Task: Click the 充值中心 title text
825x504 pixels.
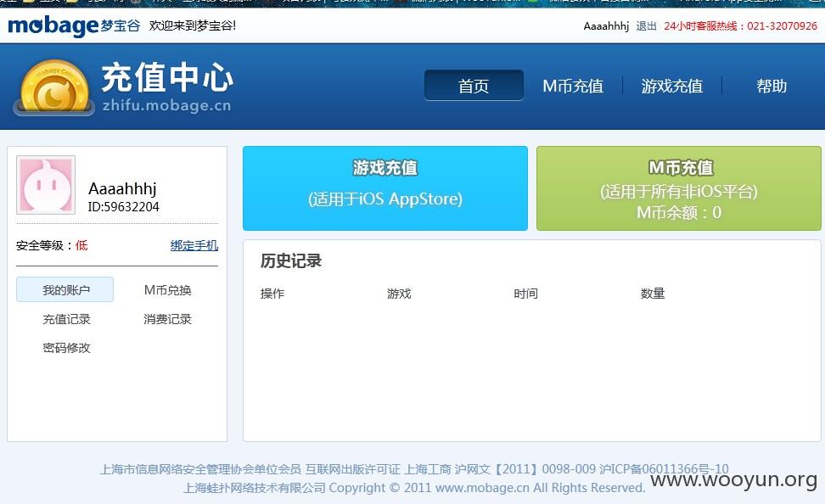Action: click(167, 77)
